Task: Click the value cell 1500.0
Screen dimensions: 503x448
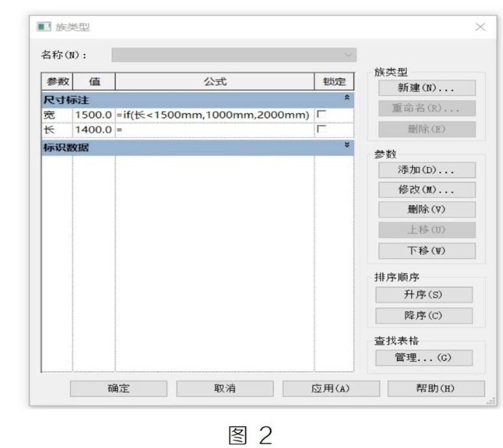Action: pyautogui.click(x=94, y=114)
